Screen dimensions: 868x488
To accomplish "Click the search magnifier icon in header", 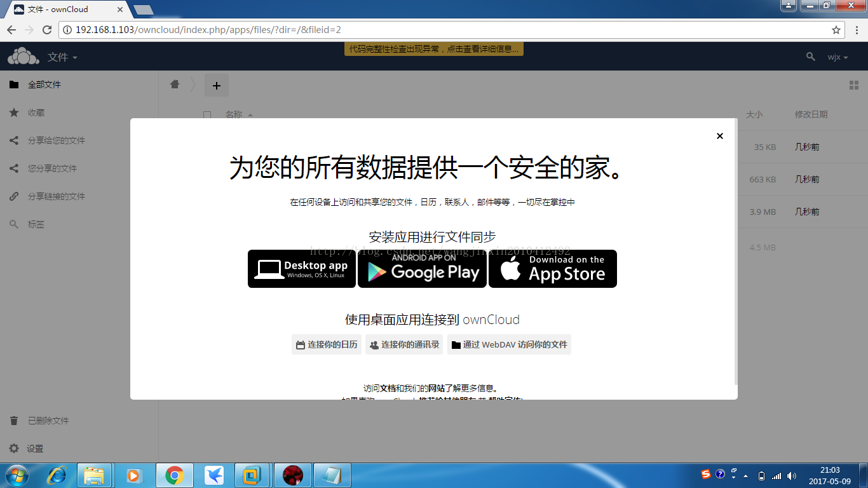I will pos(810,57).
